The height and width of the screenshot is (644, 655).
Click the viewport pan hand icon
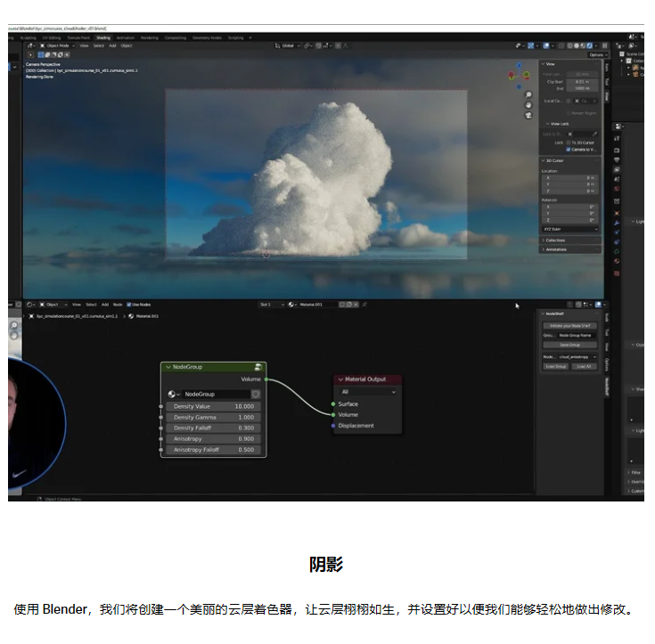point(528,105)
